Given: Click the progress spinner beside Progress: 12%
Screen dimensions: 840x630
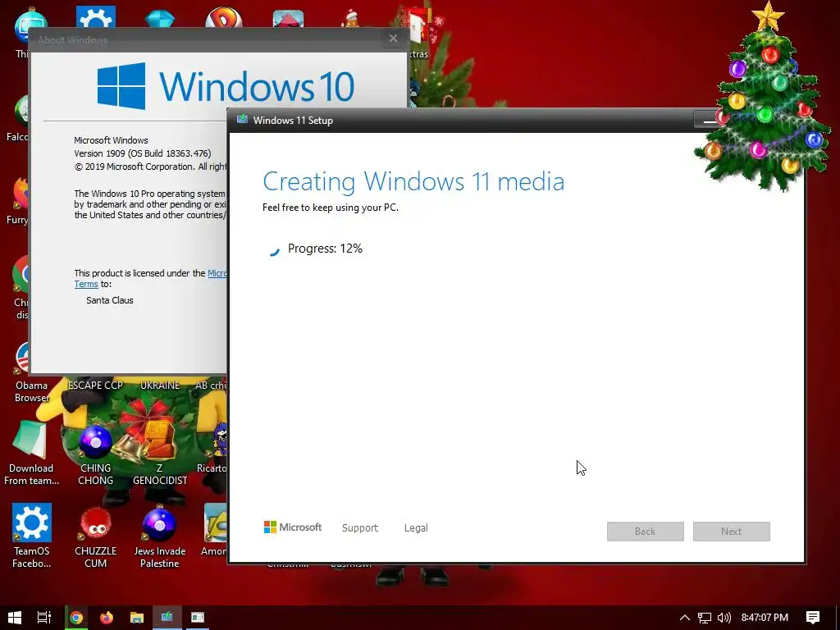Looking at the screenshot, I should point(274,250).
